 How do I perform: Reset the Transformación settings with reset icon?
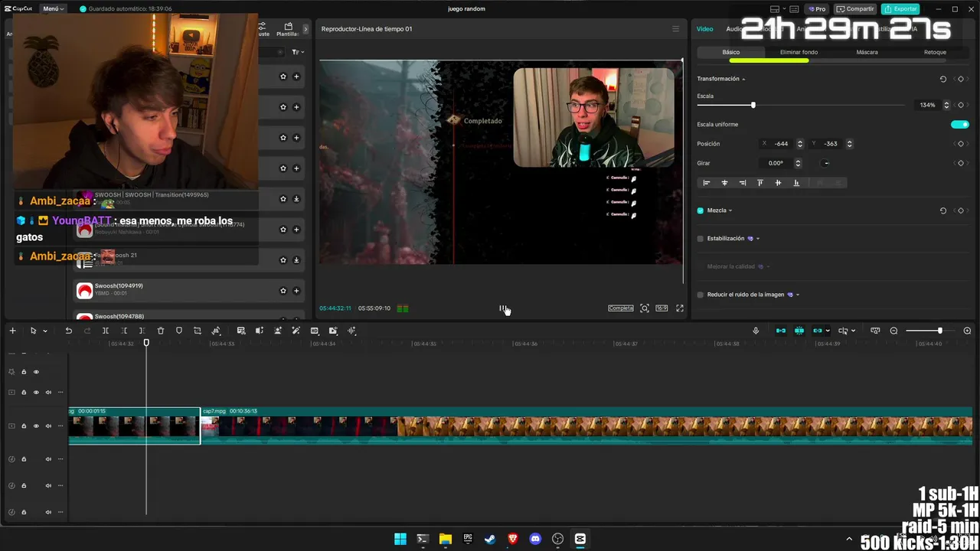(942, 79)
